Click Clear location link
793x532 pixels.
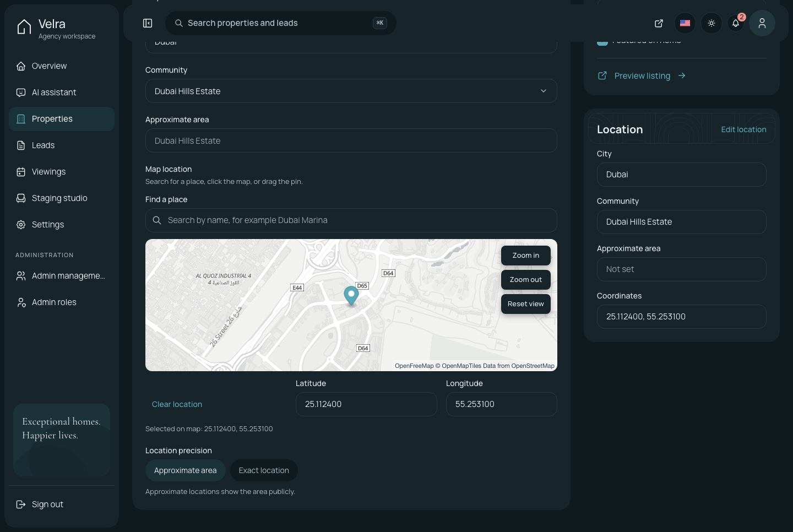[x=177, y=404]
